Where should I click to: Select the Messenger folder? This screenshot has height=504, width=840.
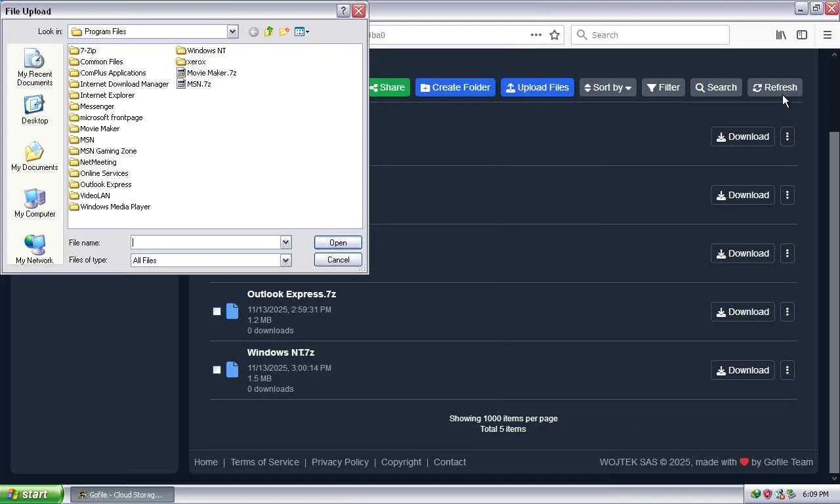[x=92, y=106]
